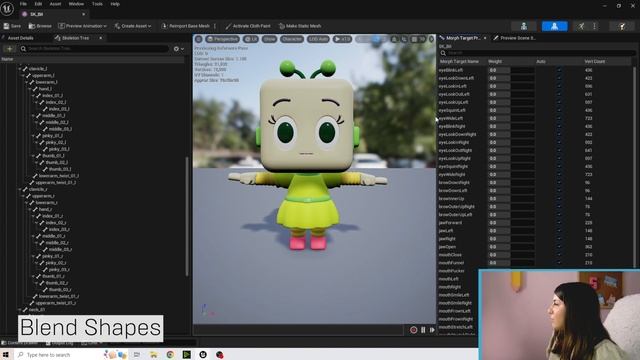Open viewport options menu button
This screenshot has height=360, width=640.
click(x=199, y=39)
